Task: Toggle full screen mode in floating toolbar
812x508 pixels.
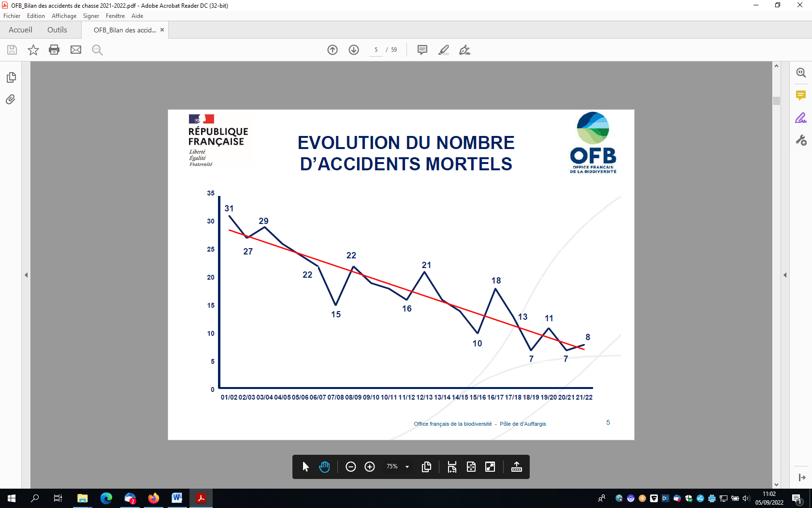Action: (490, 467)
